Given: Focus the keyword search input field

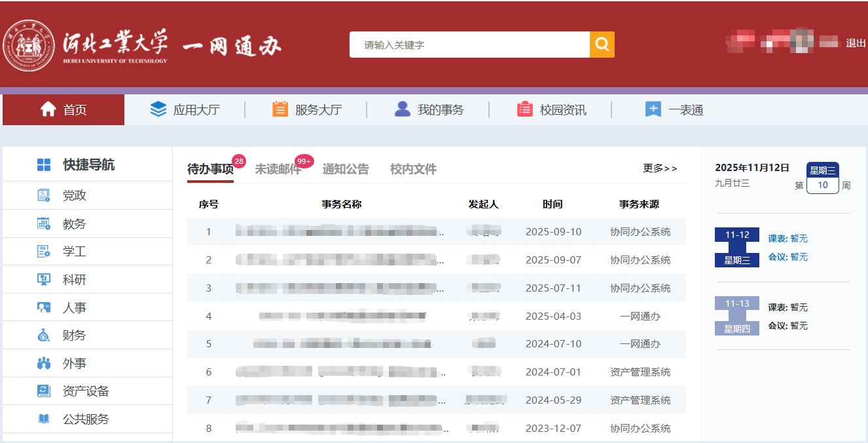Looking at the screenshot, I should point(469,45).
